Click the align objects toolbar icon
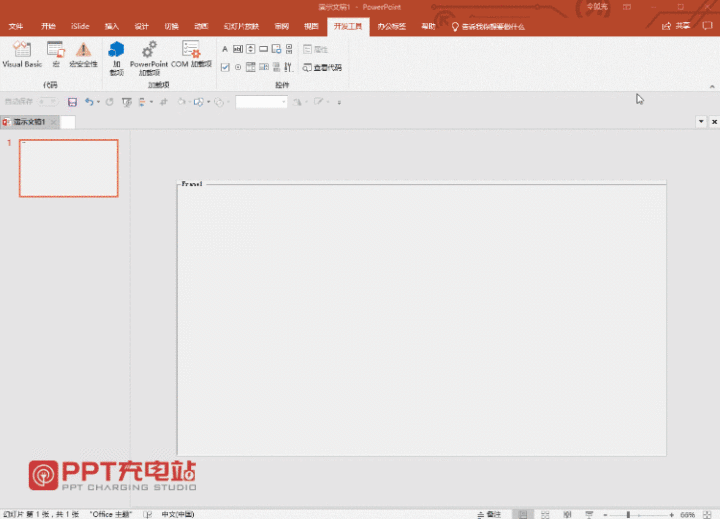720x519 pixels. pos(142,102)
